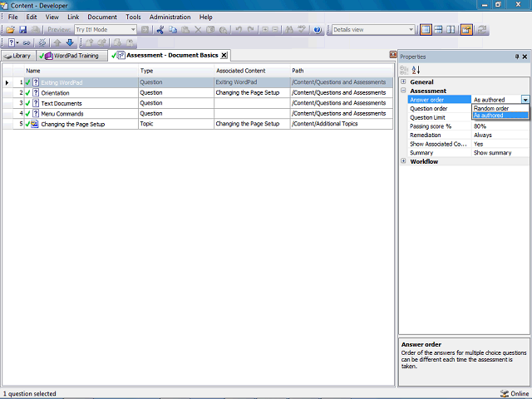Open the View menu
Image resolution: width=532 pixels, height=399 pixels.
point(52,17)
